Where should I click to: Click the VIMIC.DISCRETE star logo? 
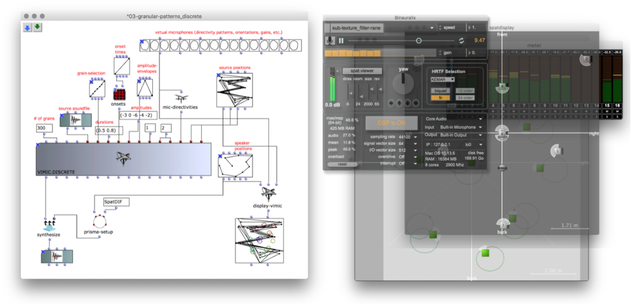(124, 159)
